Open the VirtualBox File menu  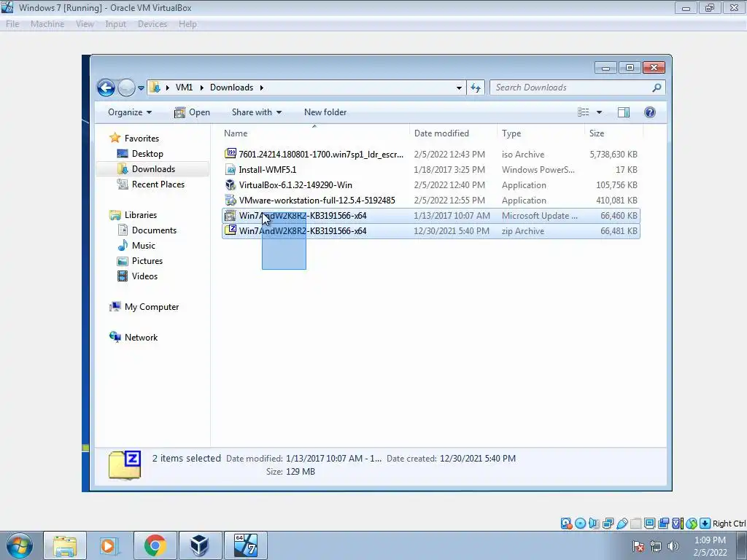pyautogui.click(x=12, y=24)
